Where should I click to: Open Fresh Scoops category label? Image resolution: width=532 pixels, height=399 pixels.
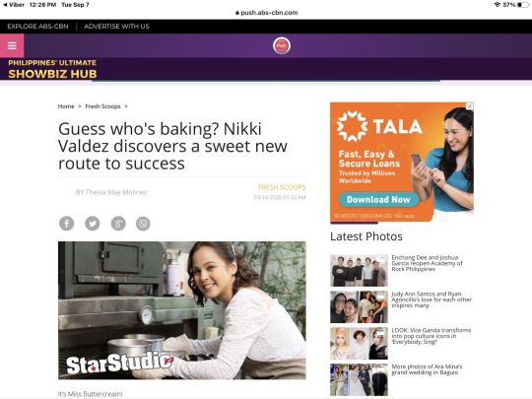pyautogui.click(x=282, y=187)
